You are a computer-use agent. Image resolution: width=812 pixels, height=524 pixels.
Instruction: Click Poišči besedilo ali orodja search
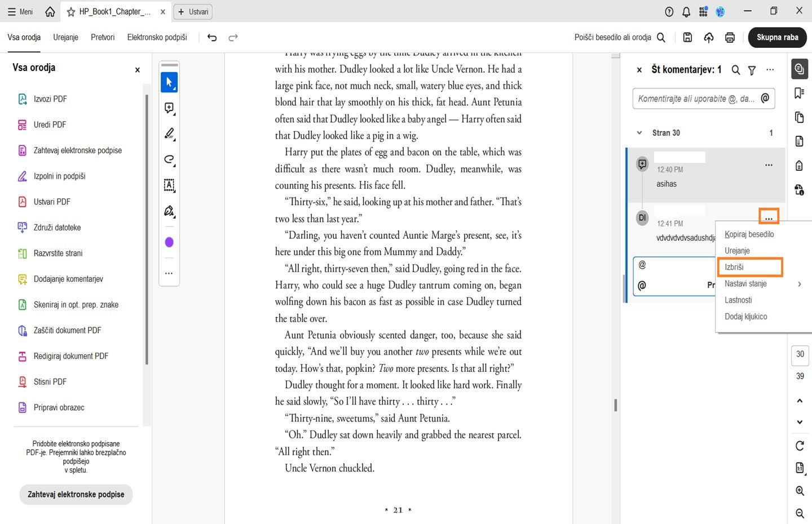620,37
